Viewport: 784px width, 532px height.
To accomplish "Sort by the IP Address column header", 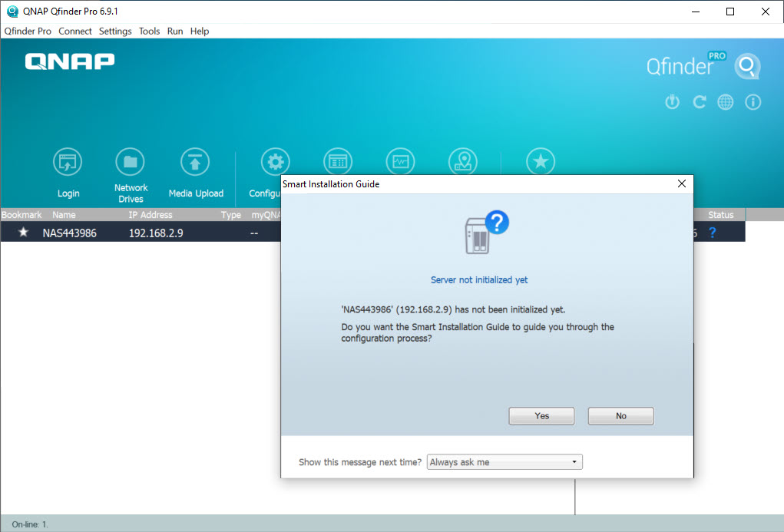I will (151, 215).
